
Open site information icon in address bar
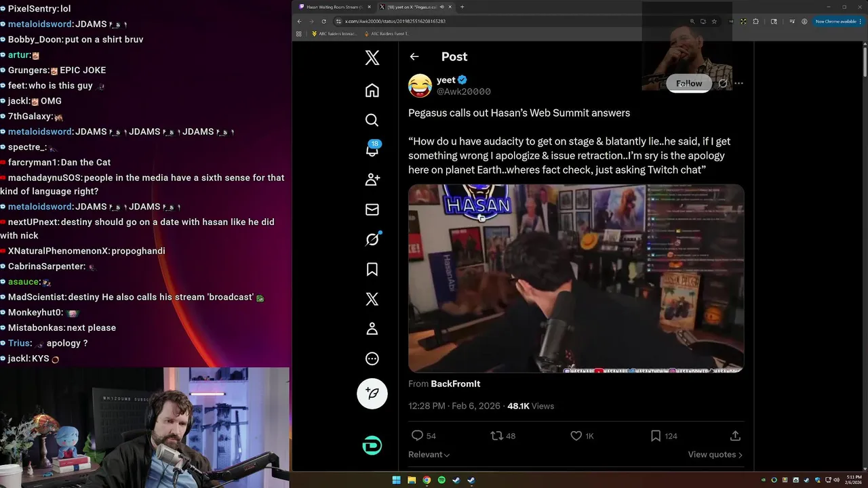tap(338, 21)
